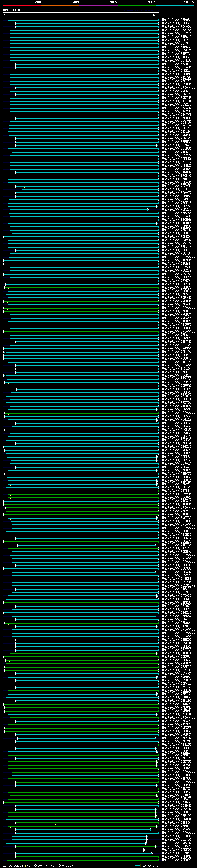
Task: Click the UniRef100_C5XL71 label
Action: pyautogui.click(x=176, y=50)
